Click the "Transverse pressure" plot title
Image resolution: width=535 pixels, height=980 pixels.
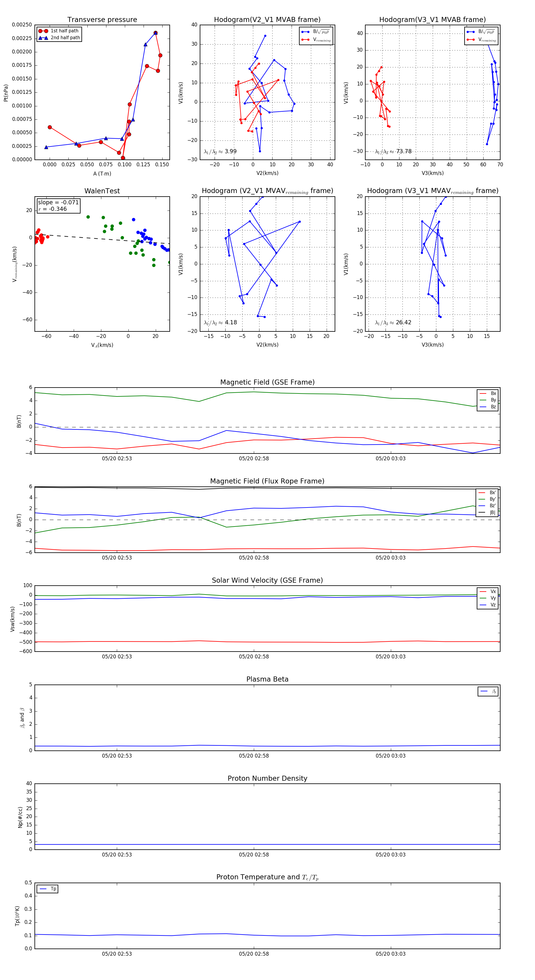pos(102,20)
